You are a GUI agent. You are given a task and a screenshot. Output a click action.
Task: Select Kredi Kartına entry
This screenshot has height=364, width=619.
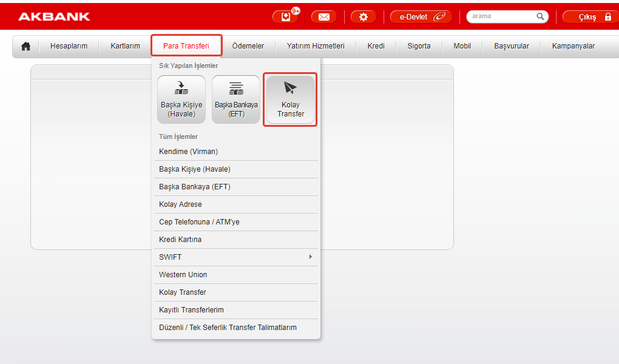(x=235, y=240)
